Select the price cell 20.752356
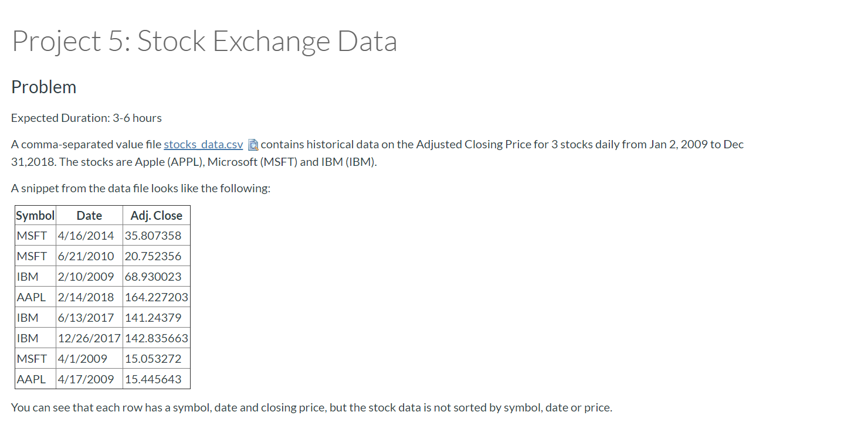 pos(157,256)
